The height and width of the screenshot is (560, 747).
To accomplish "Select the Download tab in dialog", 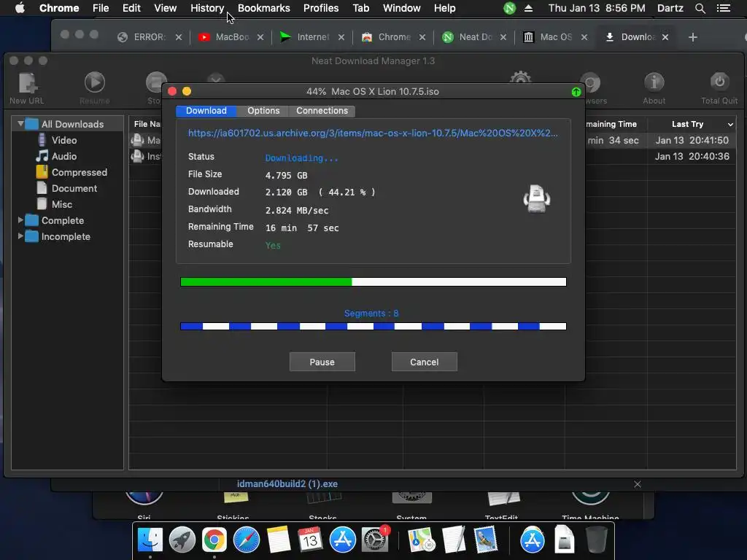I will tap(206, 111).
